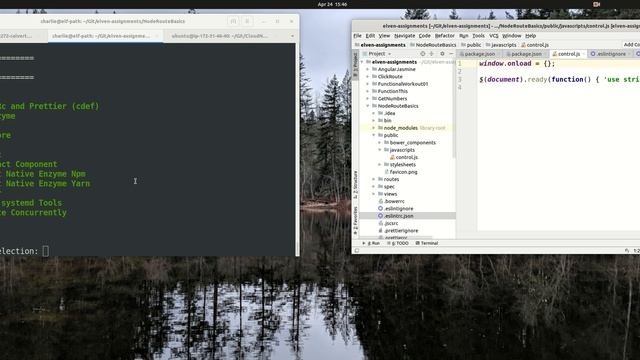Switch to the ubuntu@ip terminal tab
Viewport: 640px width, 360px height.
click(x=220, y=36)
